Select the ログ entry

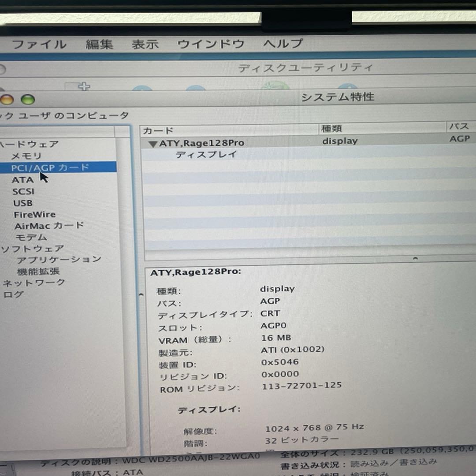pyautogui.click(x=13, y=294)
